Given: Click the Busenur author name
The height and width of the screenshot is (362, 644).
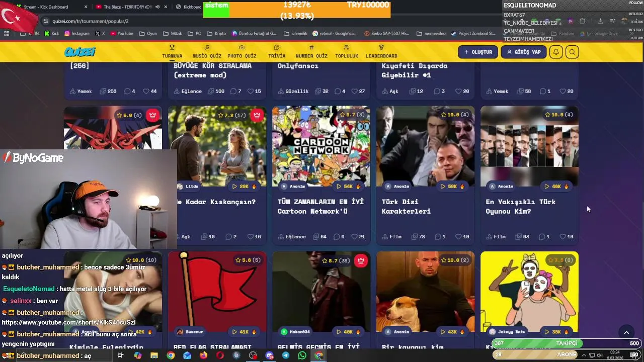Looking at the screenshot, I should point(190,332).
